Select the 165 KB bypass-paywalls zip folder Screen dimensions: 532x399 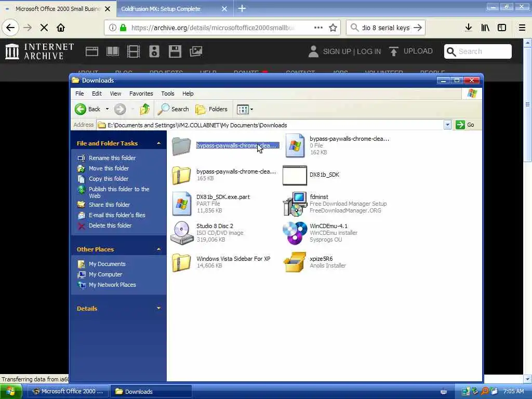pyautogui.click(x=181, y=175)
